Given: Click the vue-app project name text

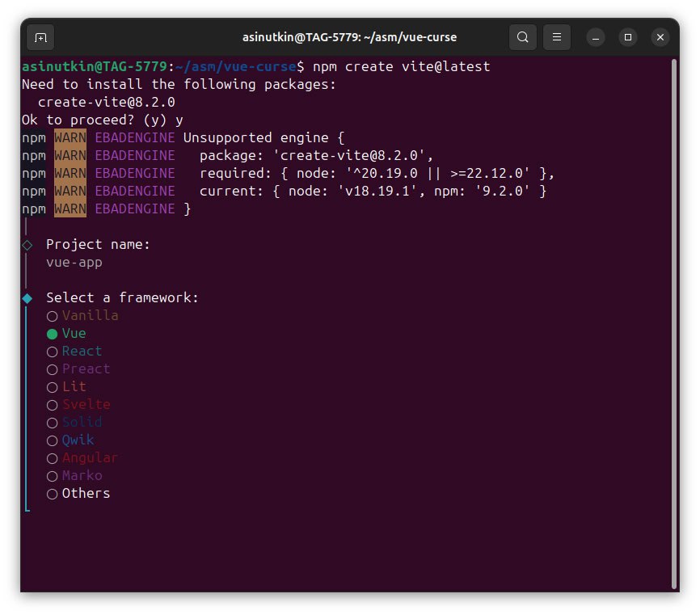Looking at the screenshot, I should click(74, 263).
